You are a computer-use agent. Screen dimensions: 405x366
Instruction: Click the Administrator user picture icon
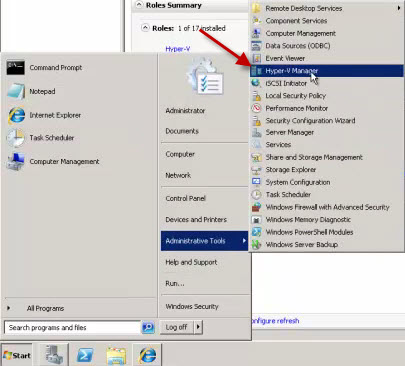[x=205, y=77]
